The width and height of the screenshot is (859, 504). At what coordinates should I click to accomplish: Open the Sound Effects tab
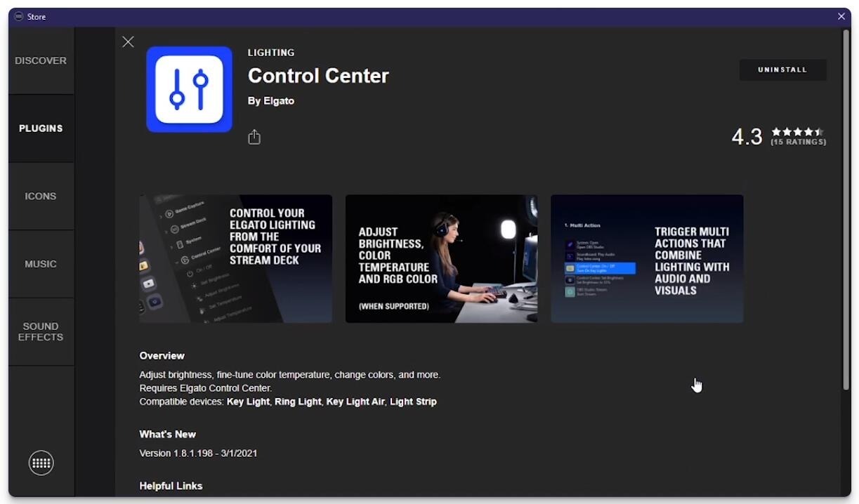(x=41, y=332)
